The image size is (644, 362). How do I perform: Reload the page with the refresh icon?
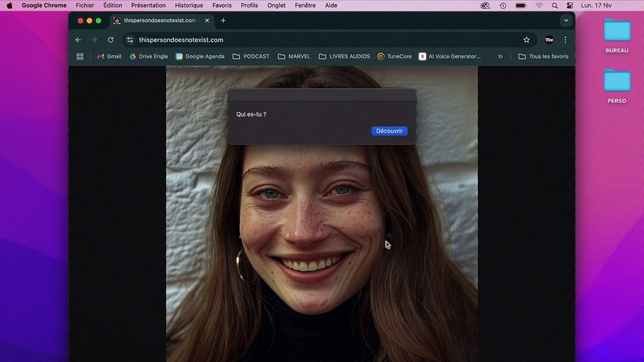111,40
